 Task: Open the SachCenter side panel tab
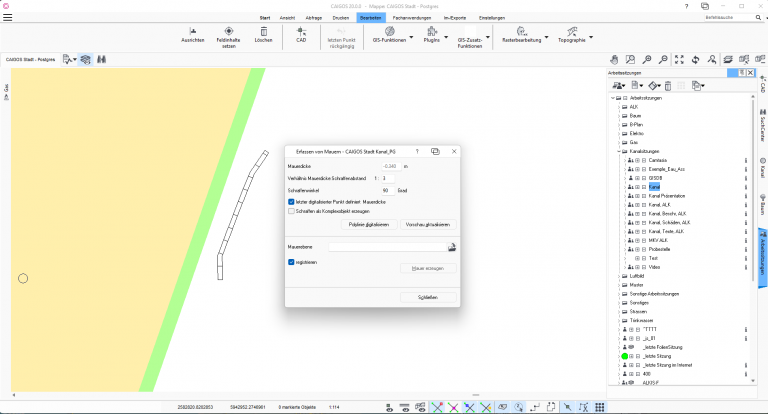pos(763,126)
